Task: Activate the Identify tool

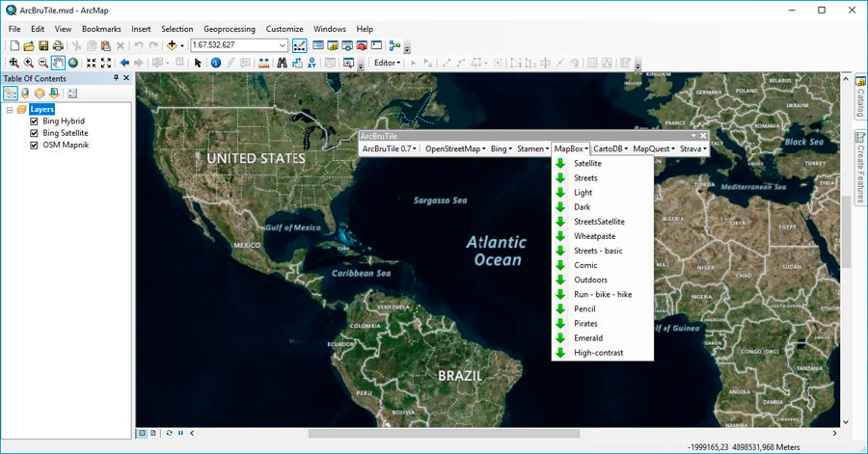Action: coord(216,63)
